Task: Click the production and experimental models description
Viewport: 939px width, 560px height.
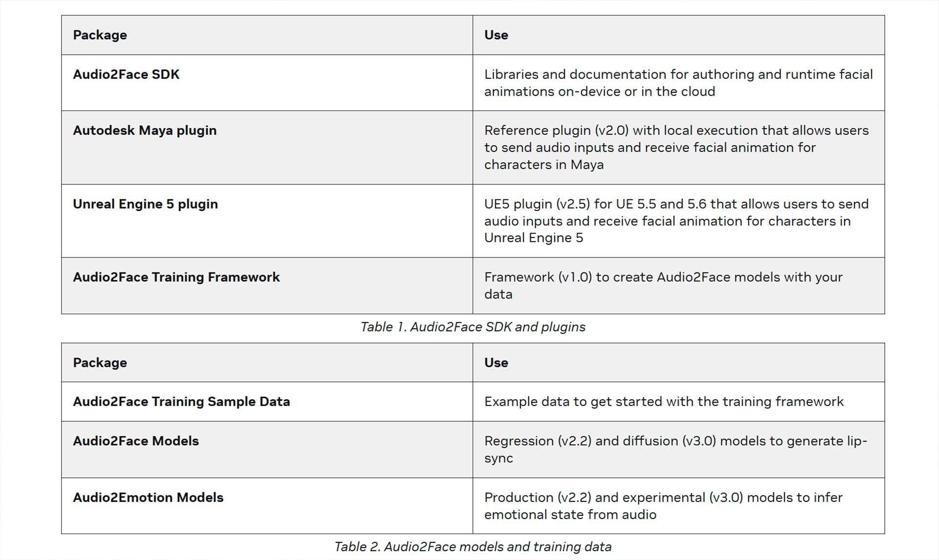Action: 663,506
